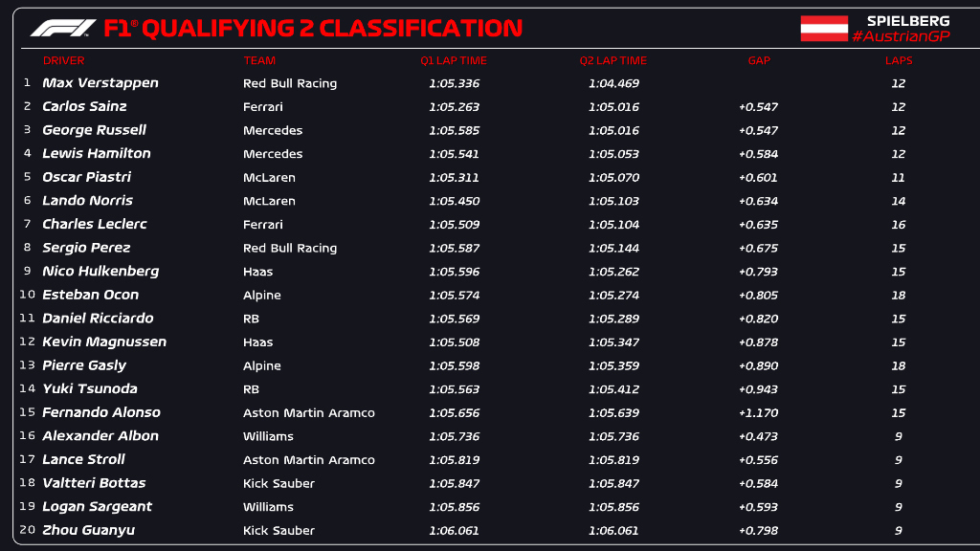This screenshot has height=551, width=980.
Task: Click Esteban Ocon's laps count 18
Action: (899, 295)
